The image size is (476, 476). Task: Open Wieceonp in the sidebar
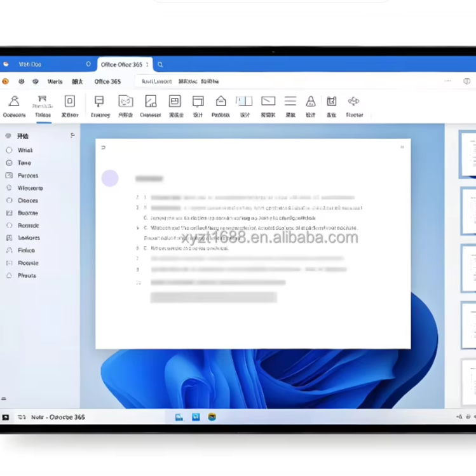pos(30,188)
